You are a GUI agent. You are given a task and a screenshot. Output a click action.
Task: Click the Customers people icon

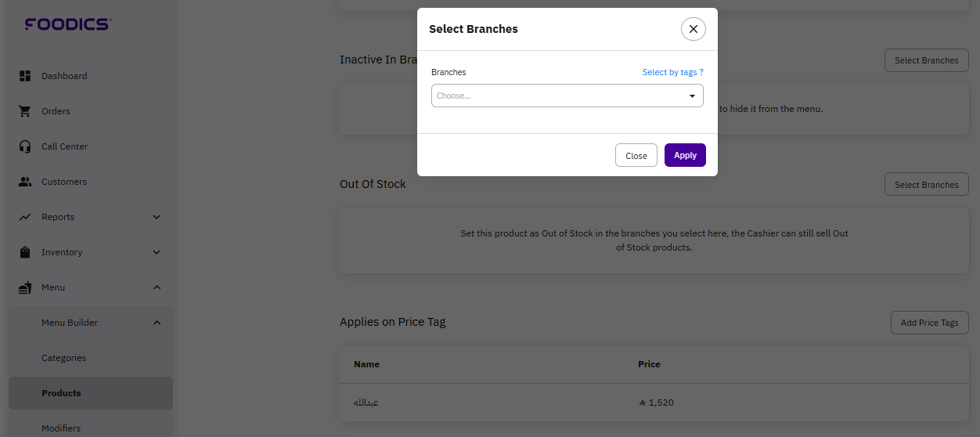click(x=25, y=182)
